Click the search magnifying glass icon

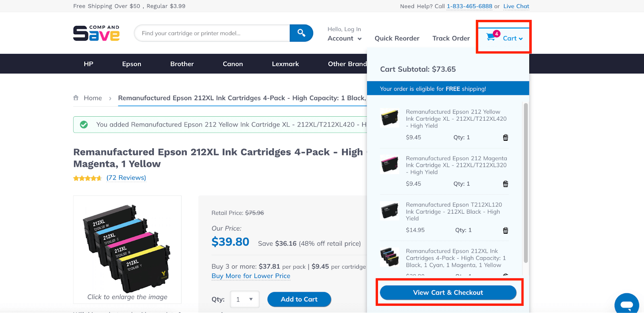pyautogui.click(x=301, y=33)
